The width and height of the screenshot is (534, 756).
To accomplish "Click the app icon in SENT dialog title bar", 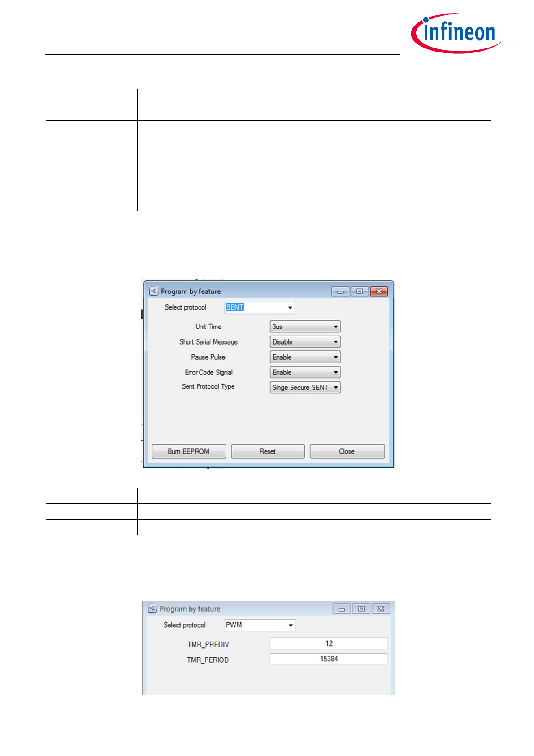I will click(154, 291).
